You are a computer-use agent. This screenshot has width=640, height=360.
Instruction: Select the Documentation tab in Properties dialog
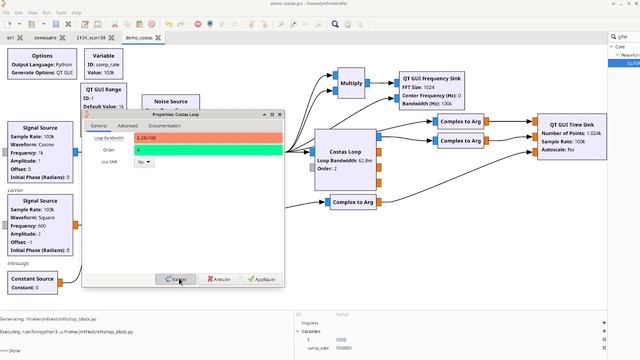[x=164, y=126]
